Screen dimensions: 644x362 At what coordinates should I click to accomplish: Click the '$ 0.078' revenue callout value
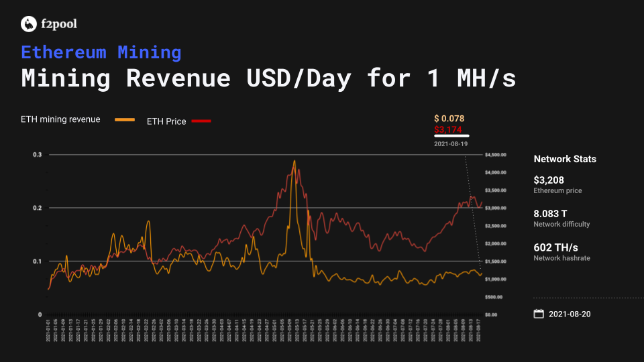click(x=449, y=119)
